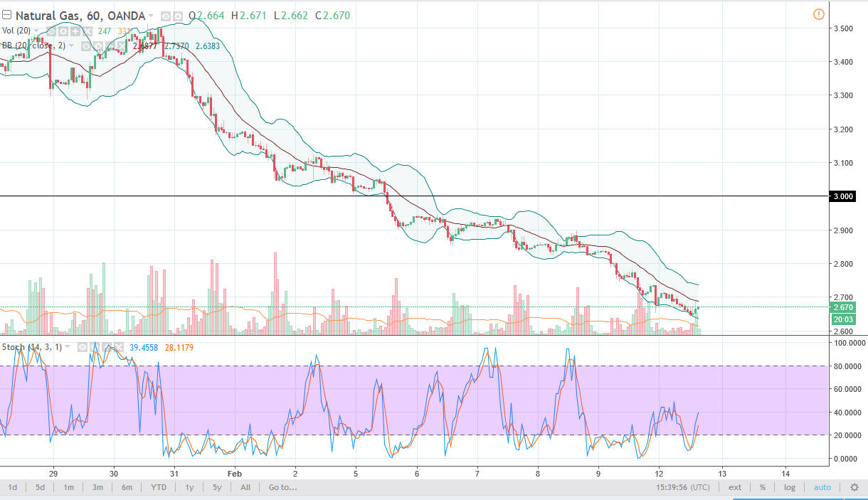Click the 31 date axis label
Screen dimensions: 868x500
pos(174,472)
